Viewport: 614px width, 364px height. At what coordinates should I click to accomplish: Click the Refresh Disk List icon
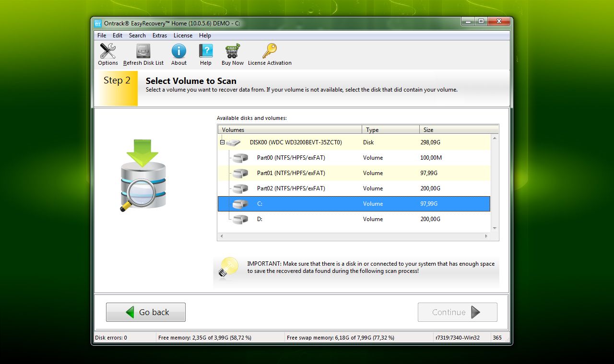(x=143, y=51)
